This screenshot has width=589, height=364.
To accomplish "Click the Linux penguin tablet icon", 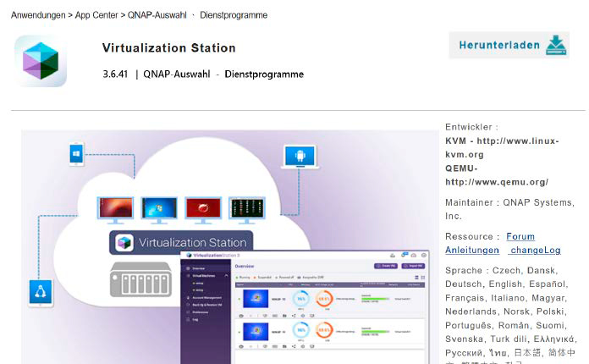I will coord(40,292).
